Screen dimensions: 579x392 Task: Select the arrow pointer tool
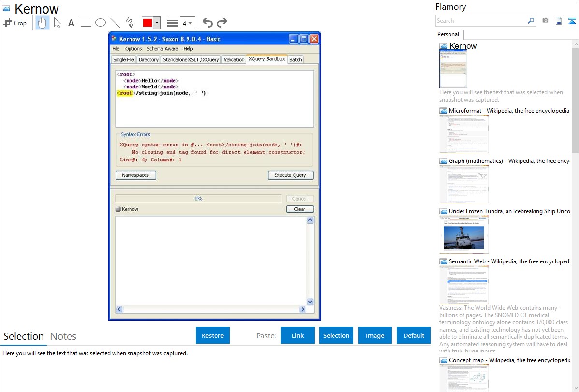click(x=57, y=23)
